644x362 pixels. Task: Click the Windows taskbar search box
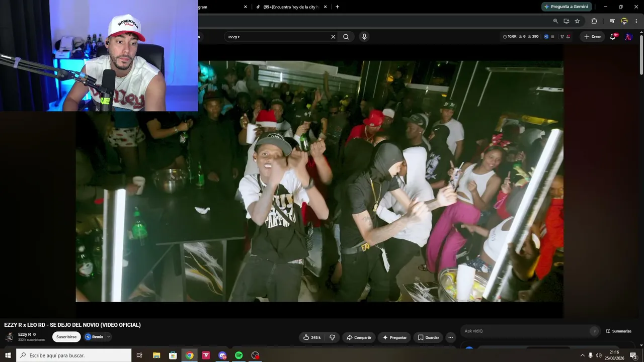tap(74, 355)
